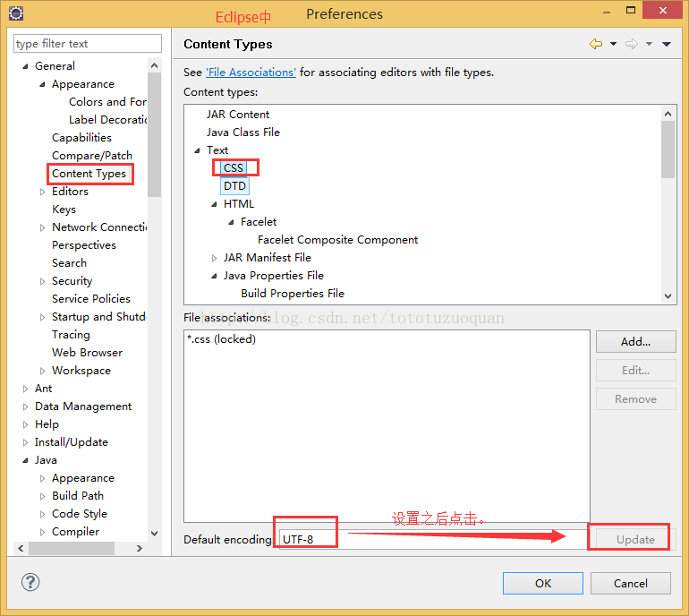Expand the Startup and Shutdown node
Screen dimensions: 689x616
pyautogui.click(x=42, y=318)
